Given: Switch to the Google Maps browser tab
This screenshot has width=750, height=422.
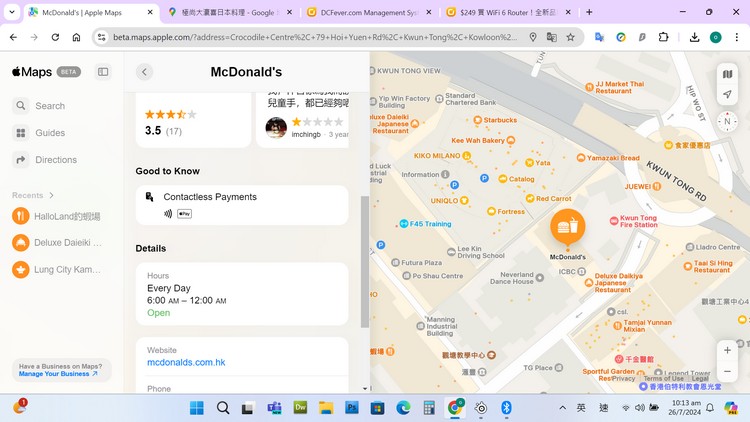Looking at the screenshot, I should tap(228, 12).
